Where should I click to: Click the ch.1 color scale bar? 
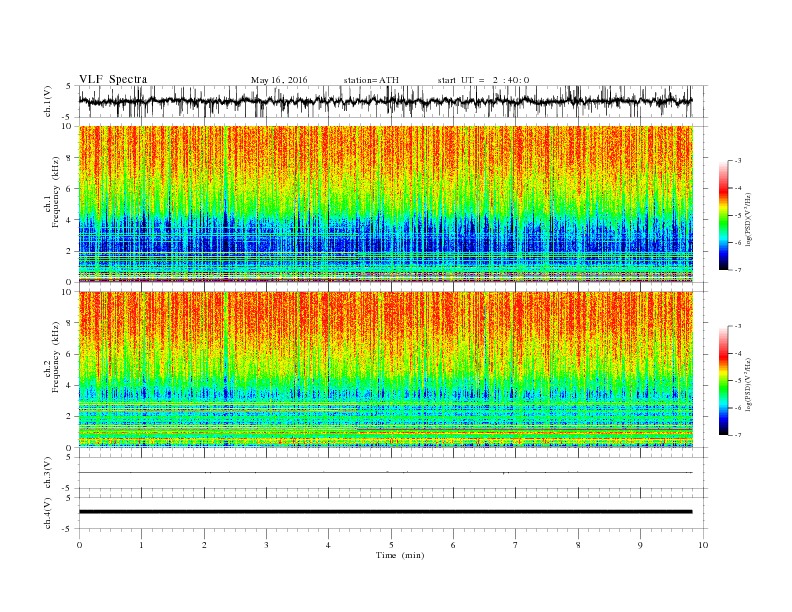(x=723, y=215)
